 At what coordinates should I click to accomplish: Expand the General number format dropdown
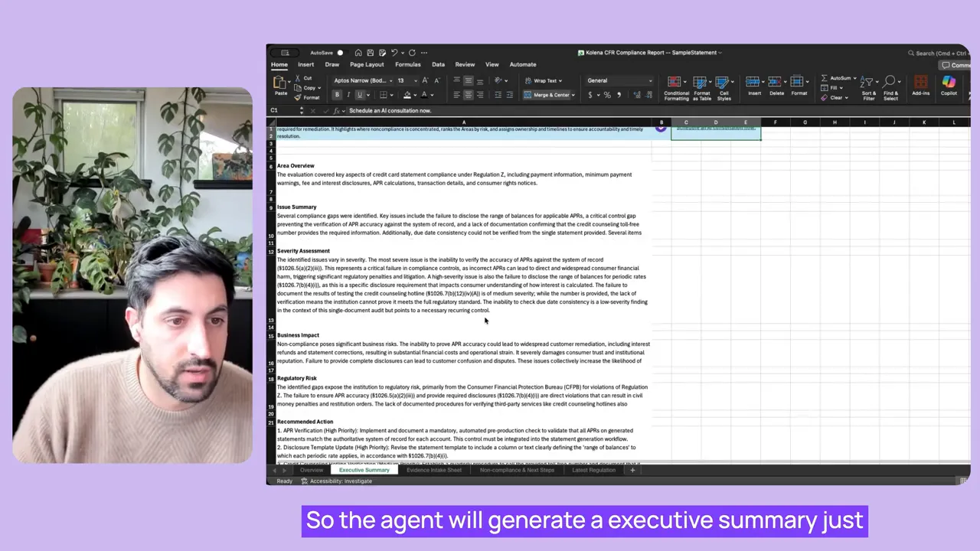point(650,80)
